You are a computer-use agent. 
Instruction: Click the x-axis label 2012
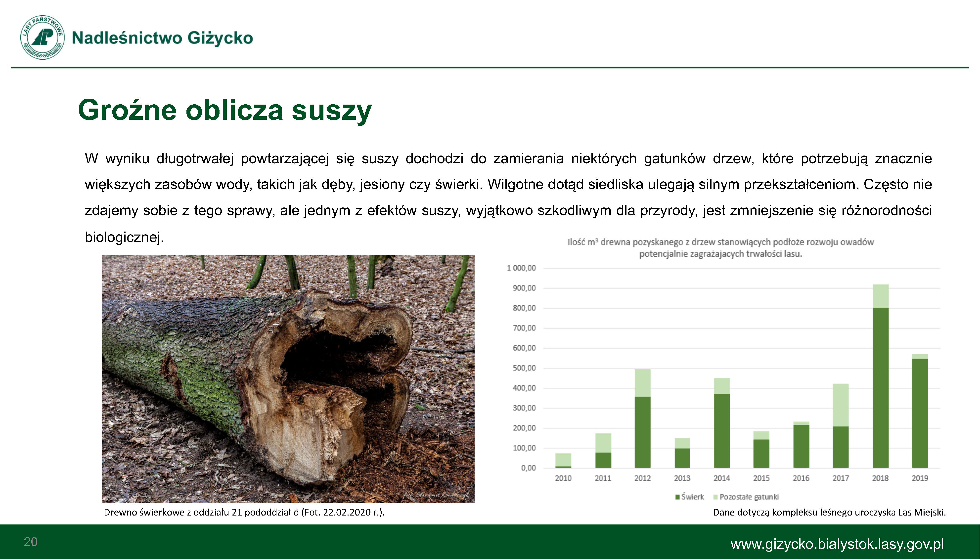[643, 478]
